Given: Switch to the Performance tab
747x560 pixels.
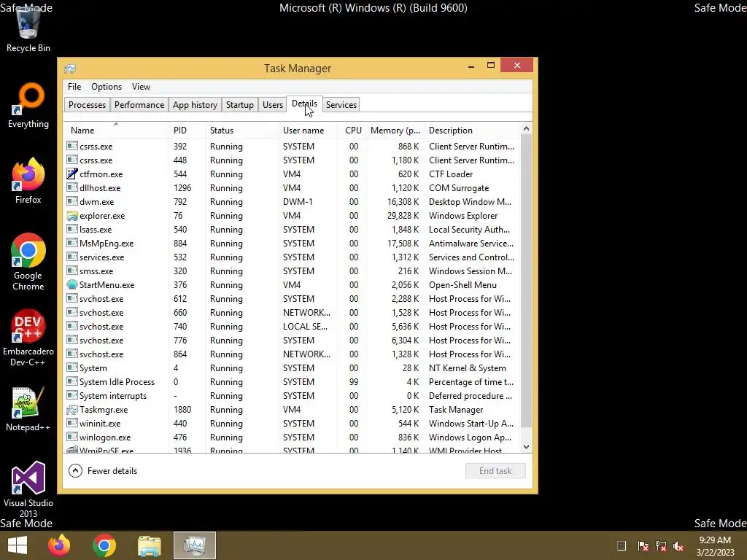Looking at the screenshot, I should click(x=139, y=105).
